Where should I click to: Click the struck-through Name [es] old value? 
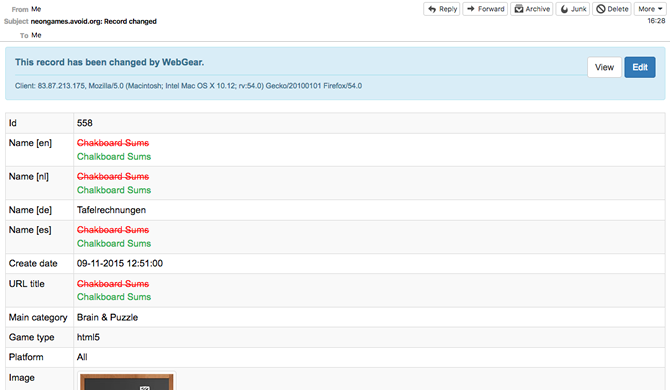pos(113,230)
